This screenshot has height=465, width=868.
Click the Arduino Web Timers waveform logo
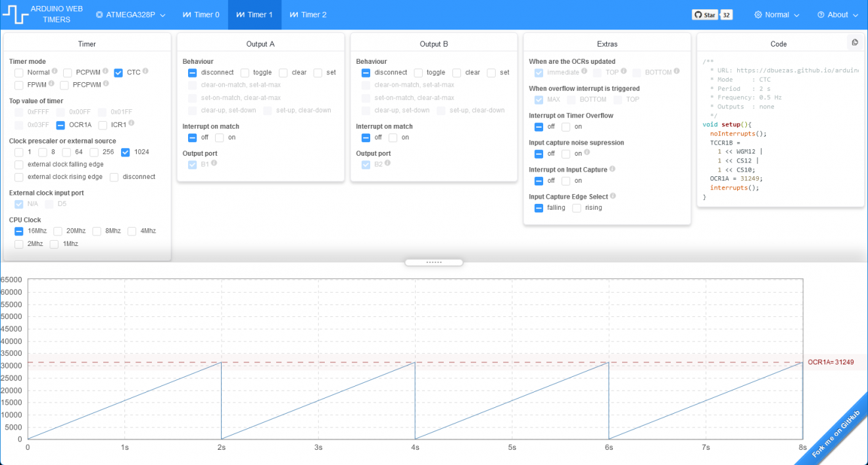coord(14,14)
